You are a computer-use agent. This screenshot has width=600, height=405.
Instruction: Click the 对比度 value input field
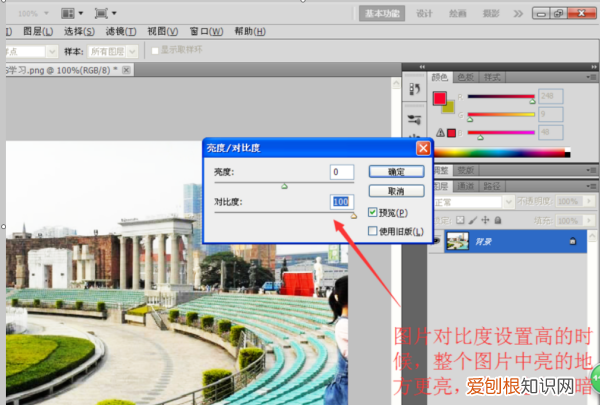342,202
